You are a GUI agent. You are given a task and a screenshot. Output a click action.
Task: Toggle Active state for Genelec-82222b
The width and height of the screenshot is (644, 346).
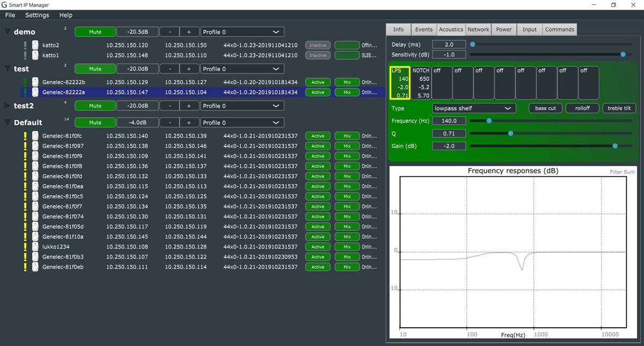point(318,82)
